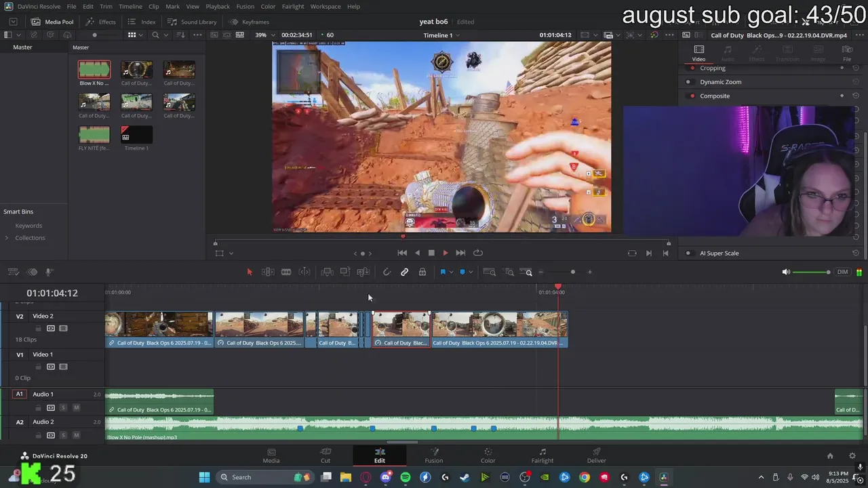Disable the Video 2 track visibility
868x488 pixels.
point(63,328)
